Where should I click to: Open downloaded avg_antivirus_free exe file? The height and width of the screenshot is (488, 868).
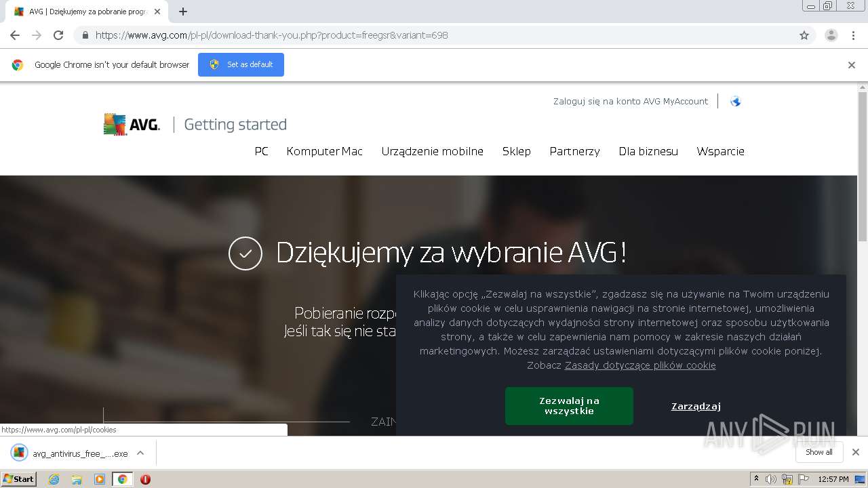tap(70, 453)
